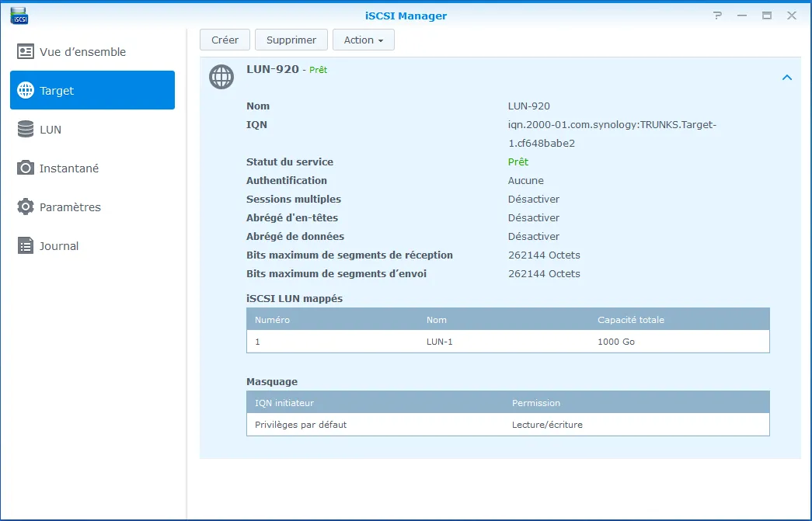Image resolution: width=812 pixels, height=521 pixels.
Task: Click the Capacité totale column header
Action: tap(630, 320)
